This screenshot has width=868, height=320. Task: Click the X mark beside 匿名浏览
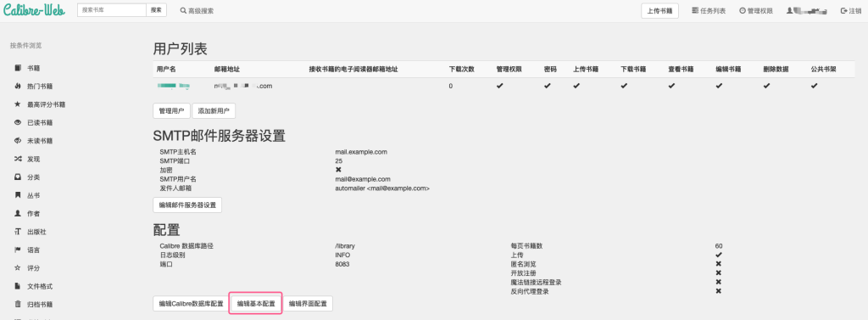(719, 264)
